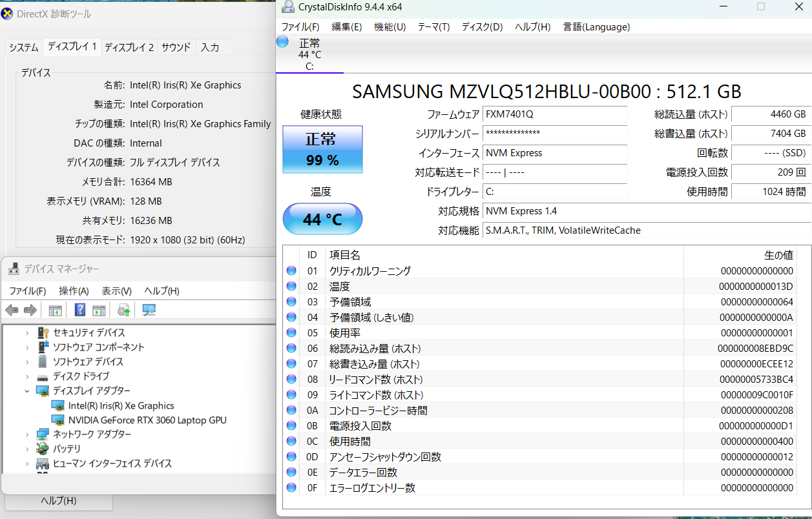Click the update driver icon in Device Manager toolbar

click(x=124, y=310)
